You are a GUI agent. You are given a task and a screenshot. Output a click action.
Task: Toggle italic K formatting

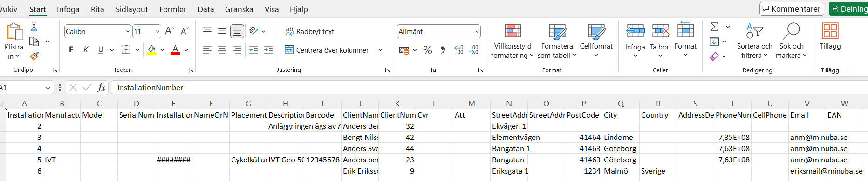pyautogui.click(x=86, y=49)
